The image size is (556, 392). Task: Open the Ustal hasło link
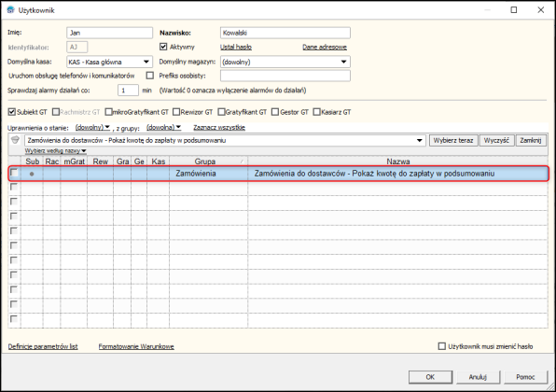(236, 47)
